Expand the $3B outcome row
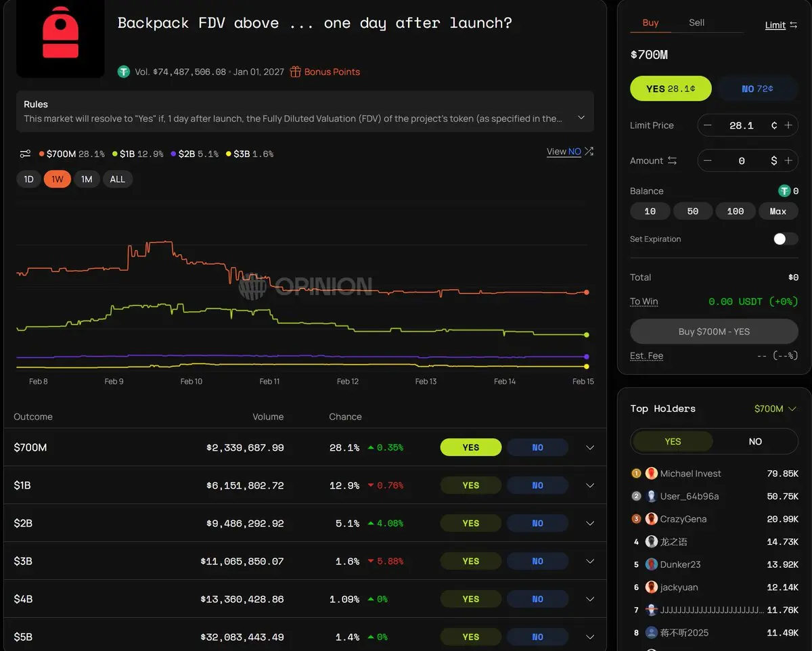 click(590, 561)
